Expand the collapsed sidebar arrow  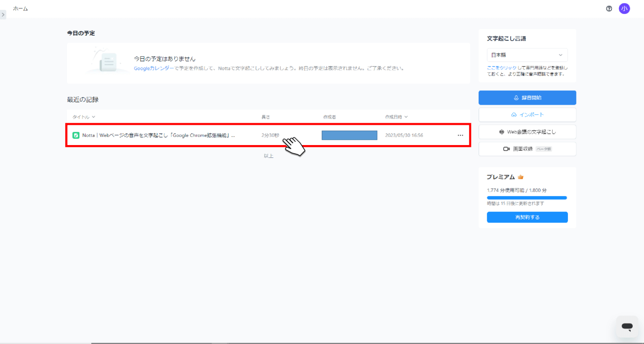pos(3,15)
